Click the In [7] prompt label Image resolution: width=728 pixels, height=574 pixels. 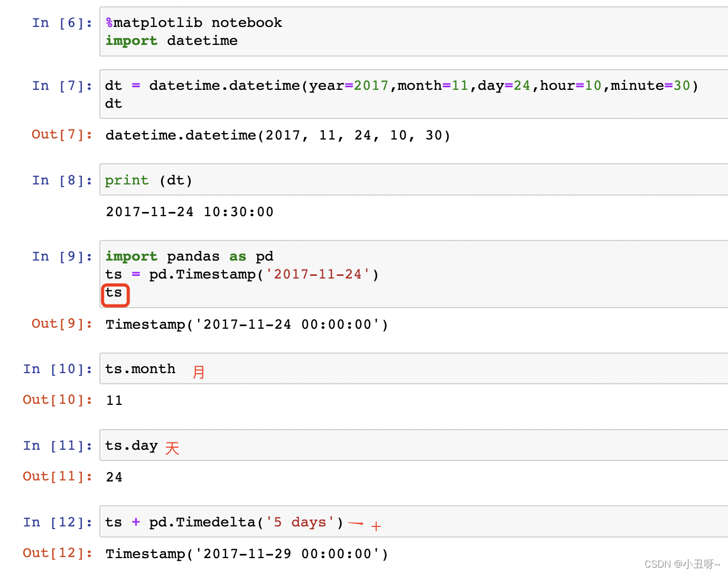(62, 86)
